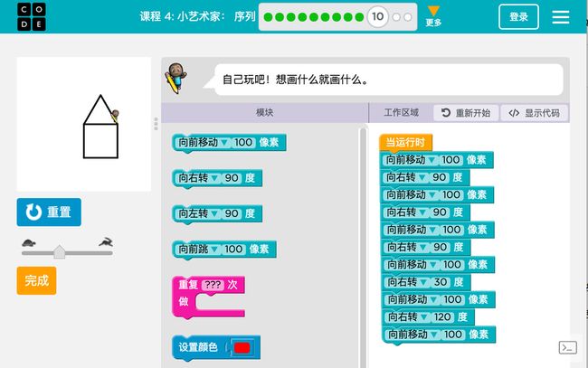Click the code brackets icon in 显示代码
This screenshot has height=368, width=588.
pos(514,113)
